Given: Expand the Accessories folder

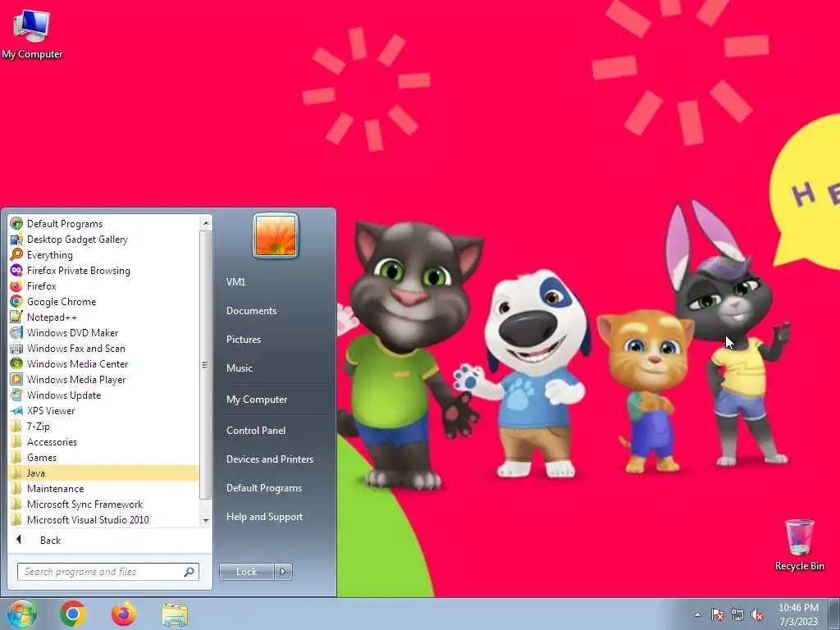Looking at the screenshot, I should point(103,441).
